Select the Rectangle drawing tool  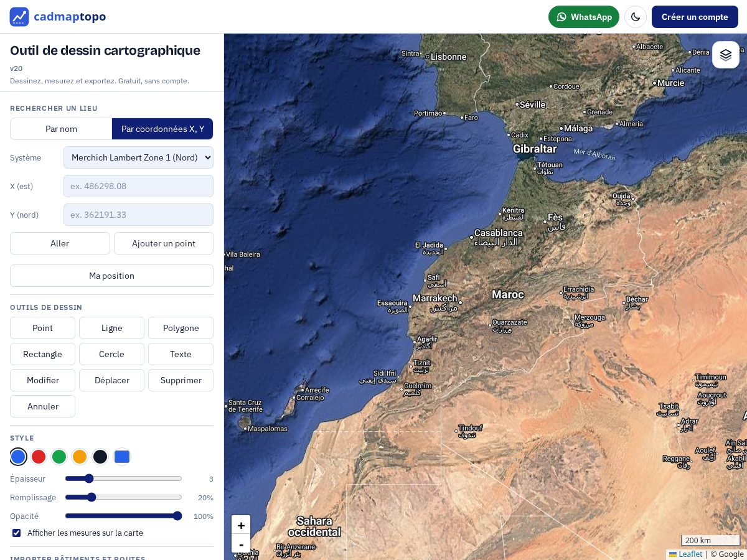pyautogui.click(x=42, y=354)
